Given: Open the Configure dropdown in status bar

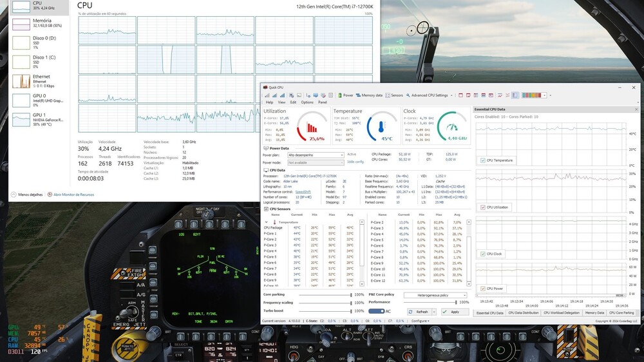Looking at the screenshot, I should click(421, 321).
